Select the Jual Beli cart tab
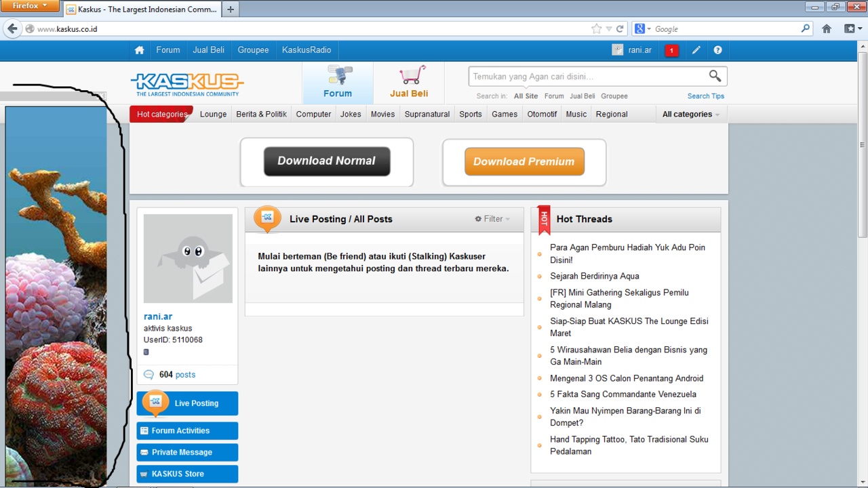 pyautogui.click(x=409, y=83)
